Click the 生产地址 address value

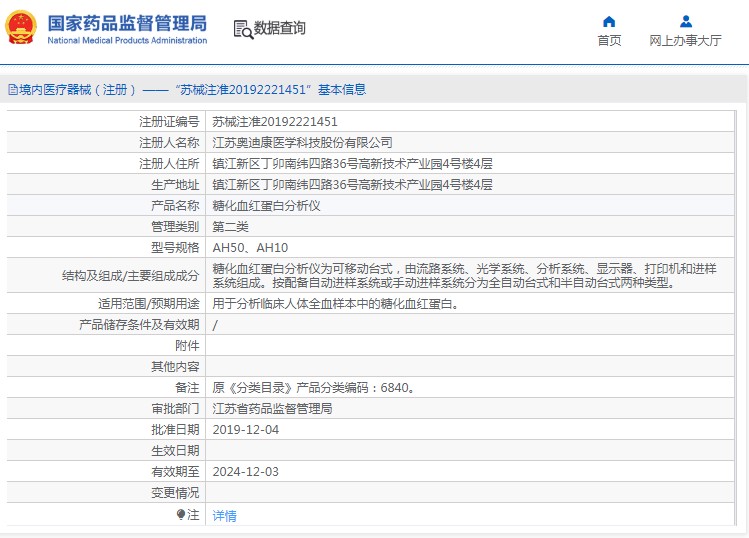click(x=352, y=185)
